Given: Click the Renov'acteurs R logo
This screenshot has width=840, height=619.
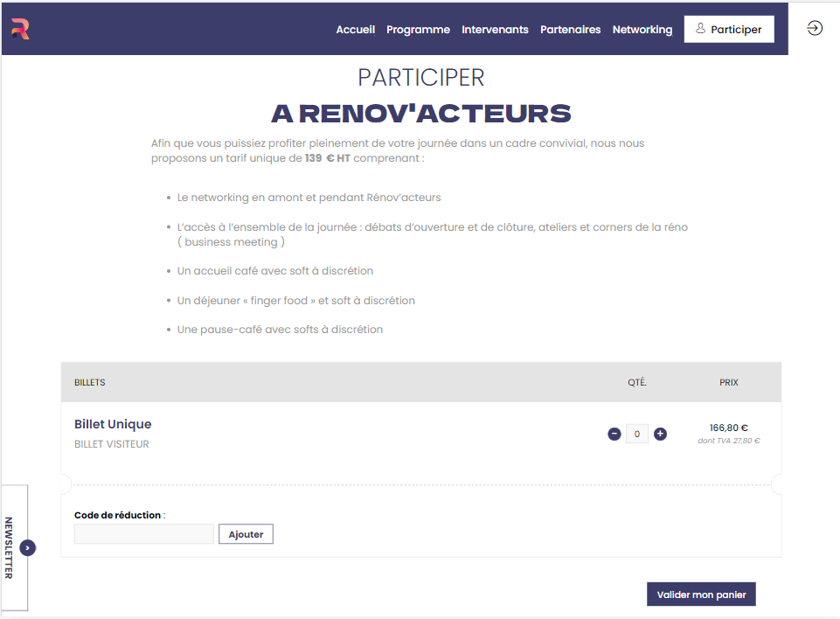Looking at the screenshot, I should pyautogui.click(x=20, y=29).
